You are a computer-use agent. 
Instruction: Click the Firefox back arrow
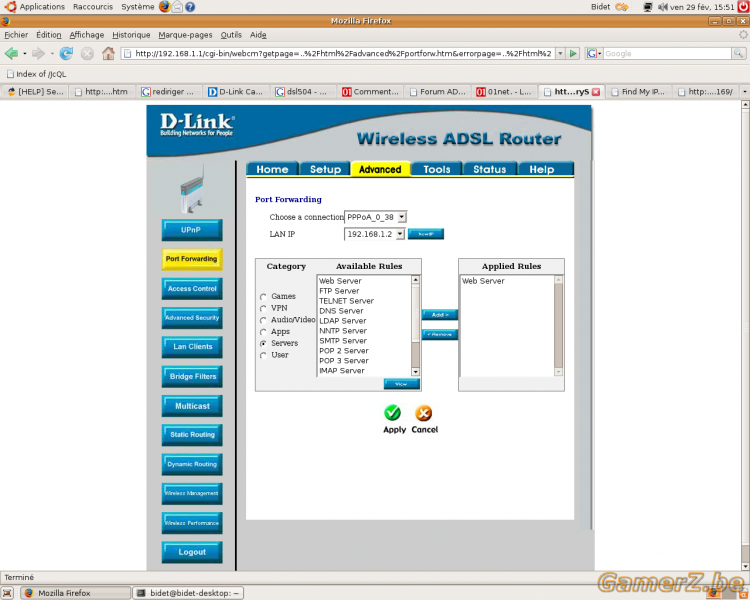point(11,54)
